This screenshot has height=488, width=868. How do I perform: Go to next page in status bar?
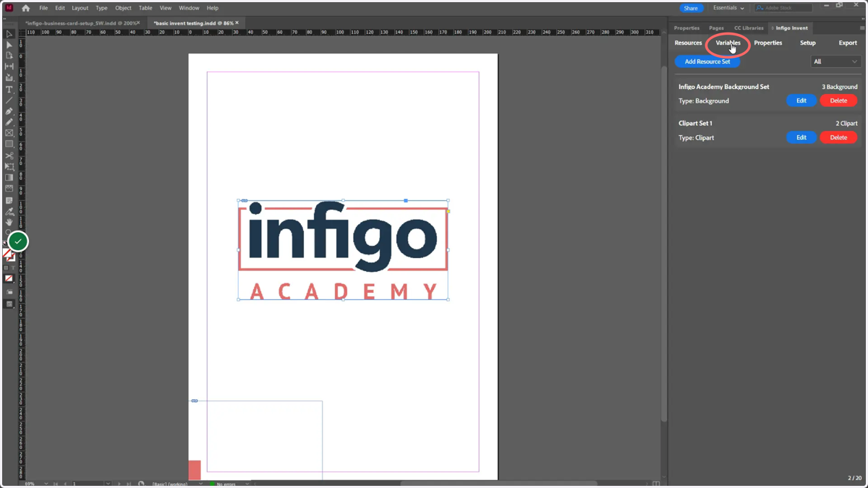click(x=118, y=484)
